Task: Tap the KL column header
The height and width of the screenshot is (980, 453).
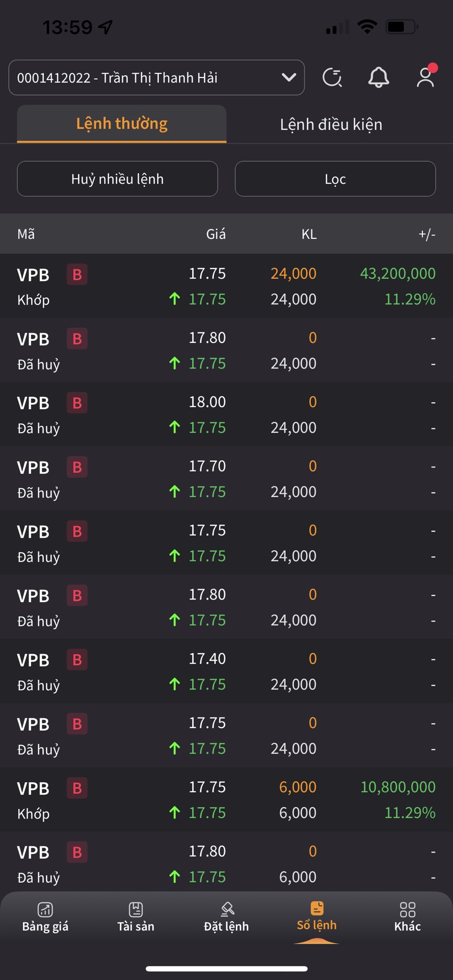Action: (309, 234)
